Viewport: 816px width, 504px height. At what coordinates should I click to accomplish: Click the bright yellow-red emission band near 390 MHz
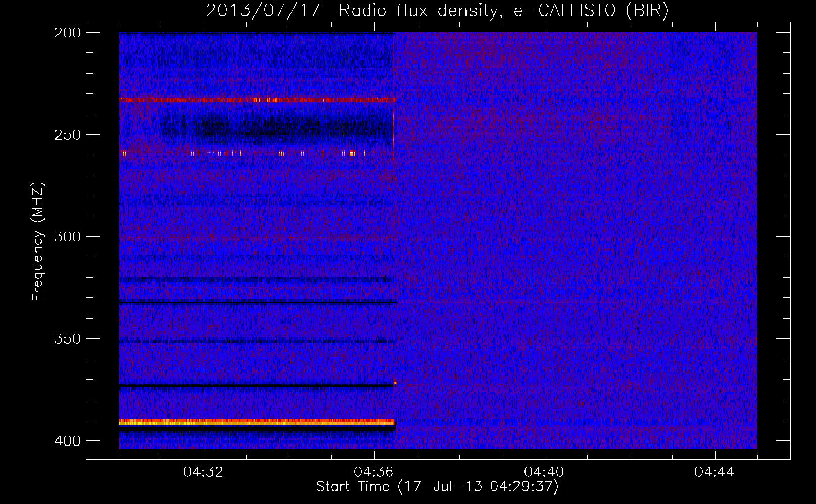(257, 422)
